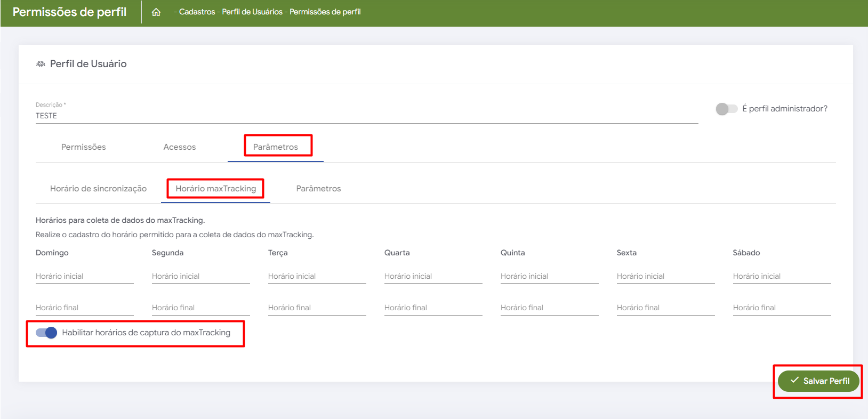Disable maxTracking capture schedule toggle
This screenshot has width=868, height=419.
pyautogui.click(x=46, y=333)
